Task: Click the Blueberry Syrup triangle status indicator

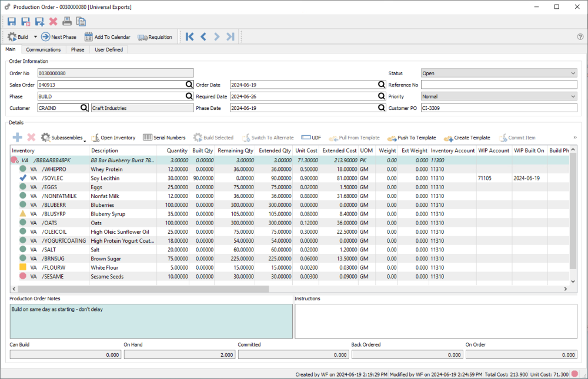Action: click(23, 214)
